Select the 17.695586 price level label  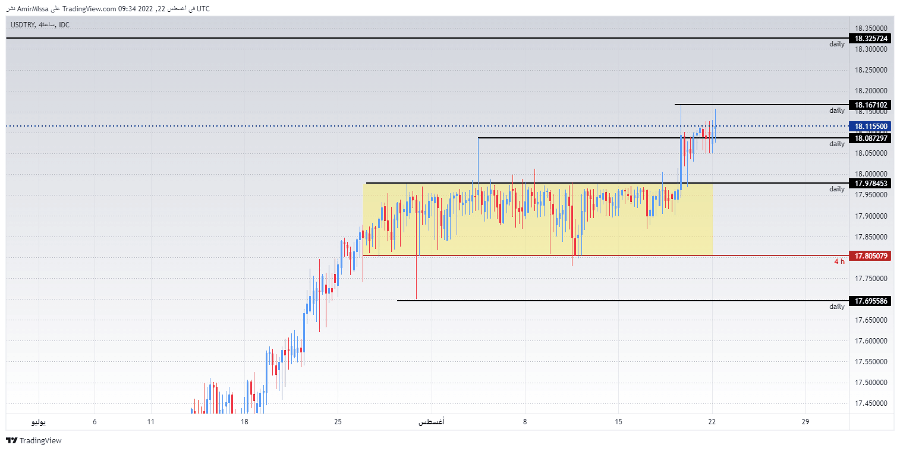tap(871, 301)
